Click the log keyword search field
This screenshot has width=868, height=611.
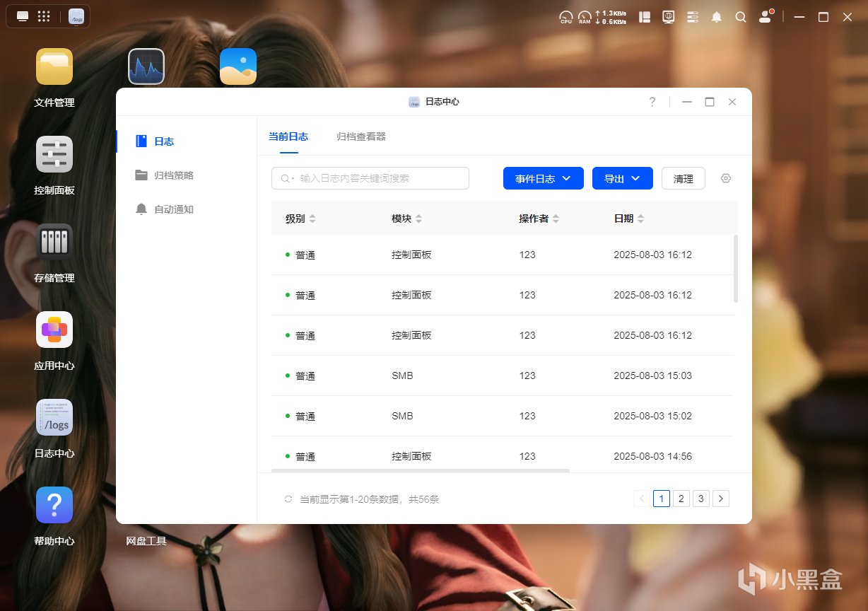point(370,178)
